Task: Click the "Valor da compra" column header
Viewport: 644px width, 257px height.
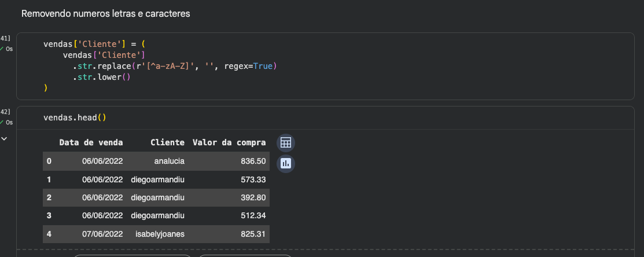Action: [229, 142]
